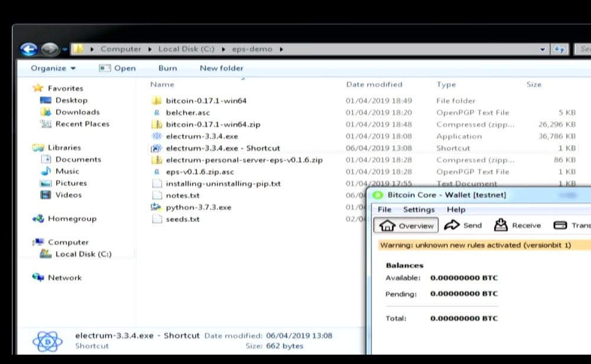Image resolution: width=591 pixels, height=364 pixels.
Task: Open File menu in Bitcoin Core
Action: coord(385,210)
